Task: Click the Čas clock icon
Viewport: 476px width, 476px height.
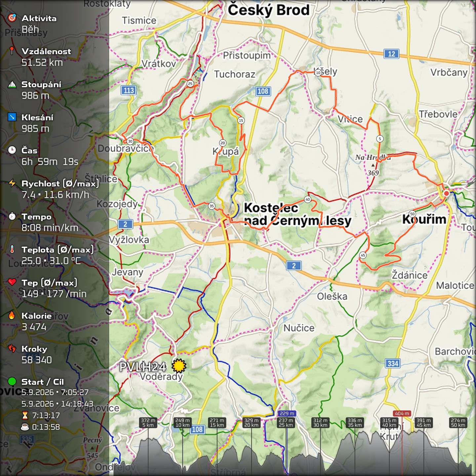Action: [12, 150]
